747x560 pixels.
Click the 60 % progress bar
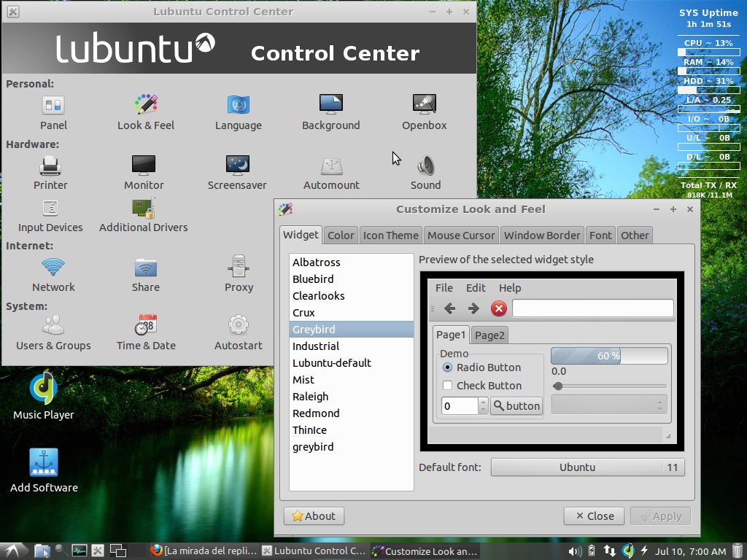click(609, 356)
